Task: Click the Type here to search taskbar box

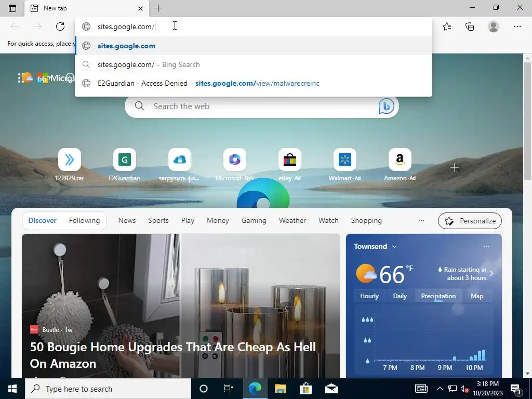Action: pos(108,389)
